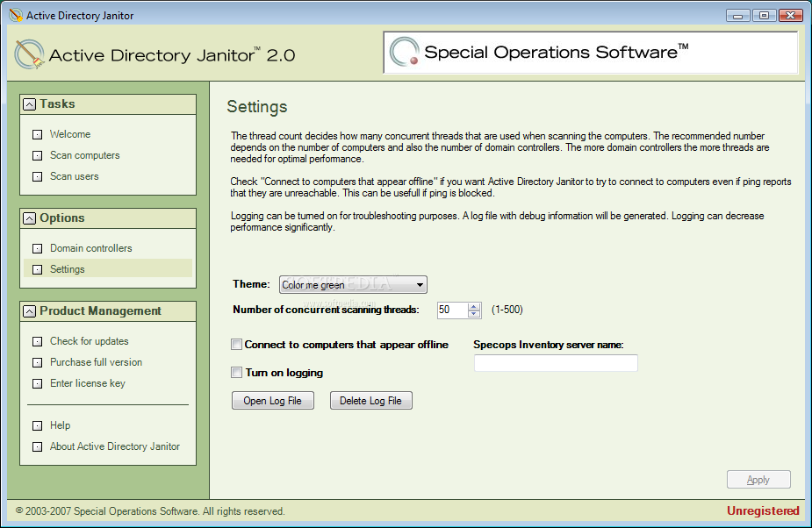Click the bullet icon beside Help
This screenshot has width=812, height=528.
tap(37, 425)
